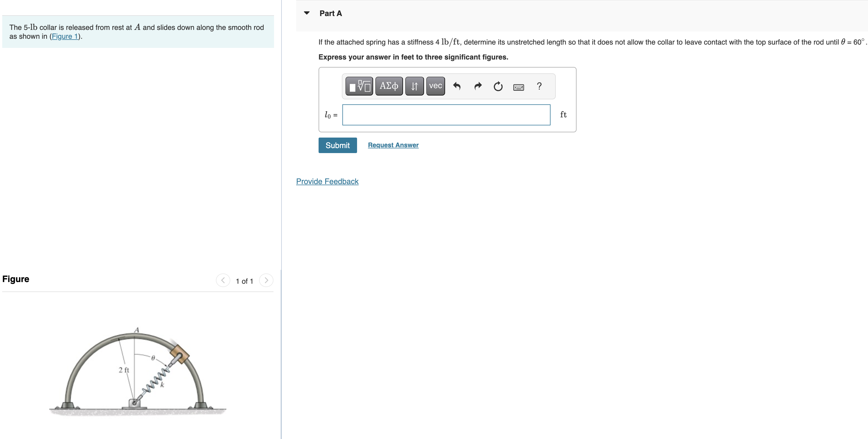Open the Figure 1 link in problem text
Image resolution: width=868 pixels, height=439 pixels.
65,36
